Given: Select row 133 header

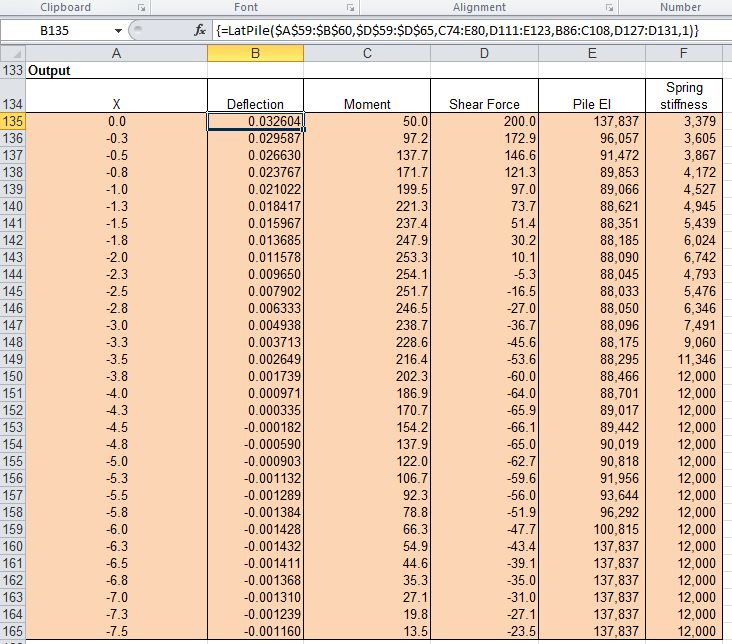Looking at the screenshot, I should (13, 71).
